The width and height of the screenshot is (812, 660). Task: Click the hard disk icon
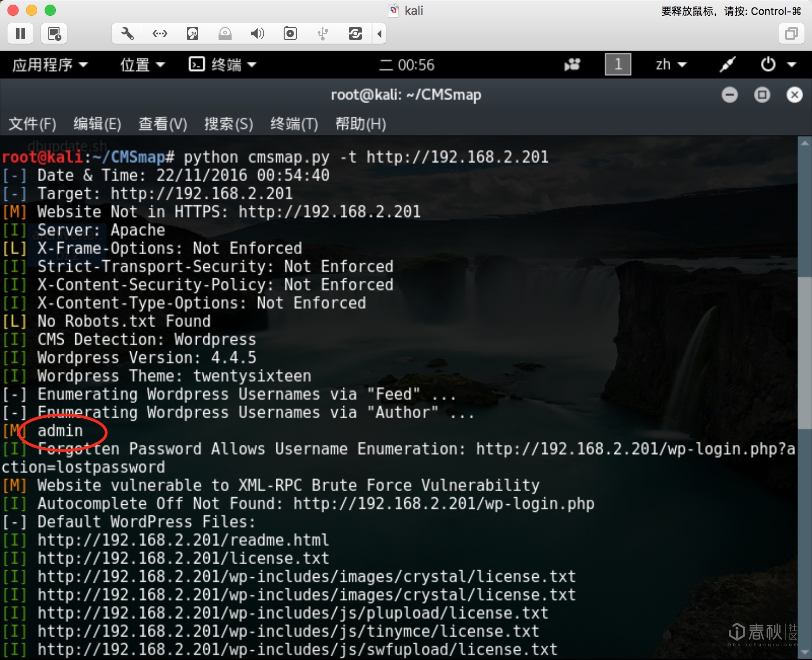coord(193,33)
